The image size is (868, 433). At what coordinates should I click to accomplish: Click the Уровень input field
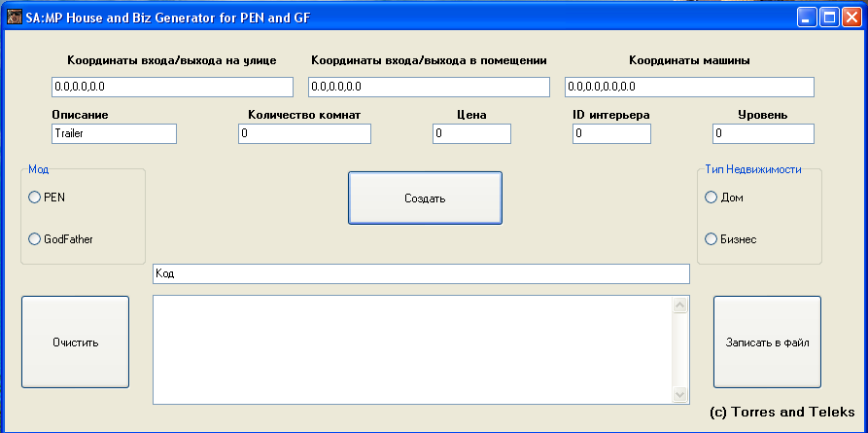pos(763,133)
